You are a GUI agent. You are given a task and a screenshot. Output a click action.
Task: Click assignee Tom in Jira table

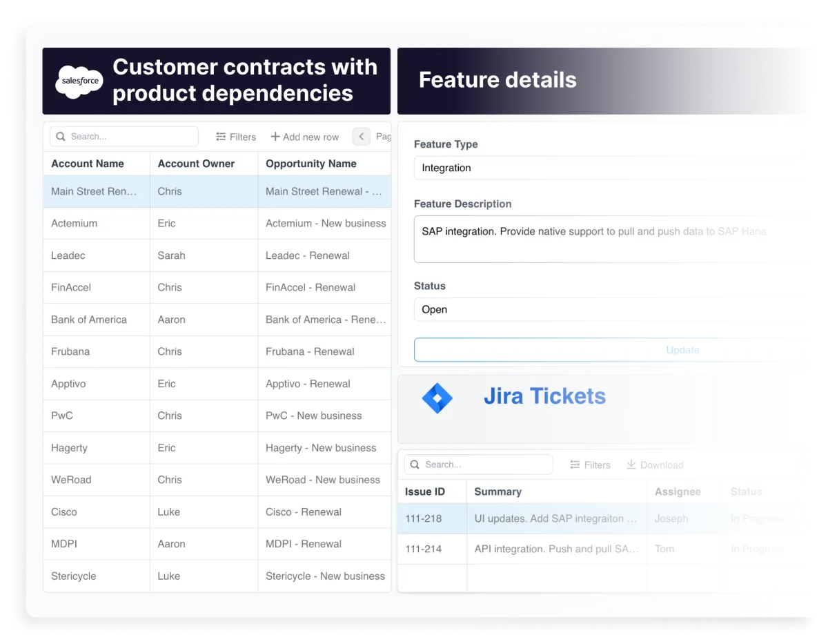click(x=664, y=549)
